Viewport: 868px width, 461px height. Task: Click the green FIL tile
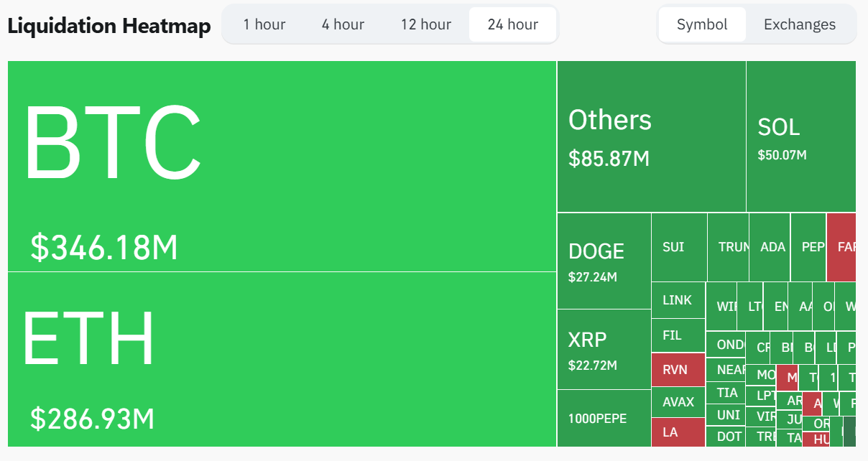tap(678, 335)
